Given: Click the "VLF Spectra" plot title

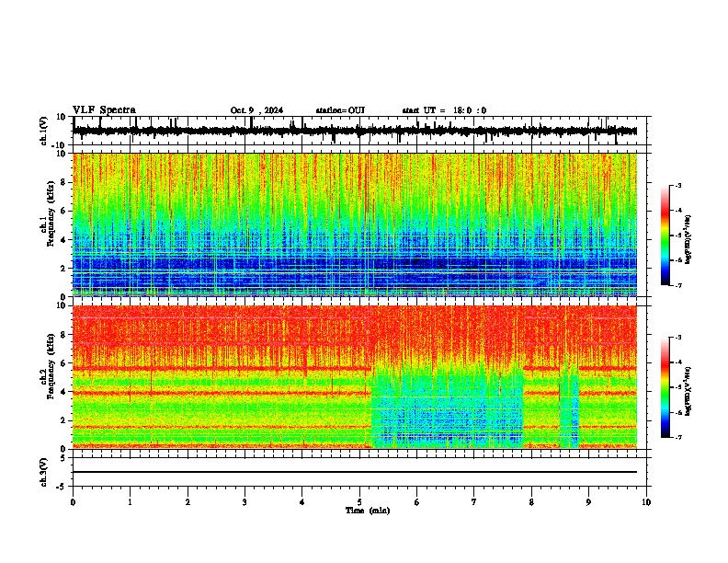Looking at the screenshot, I should (x=104, y=110).
